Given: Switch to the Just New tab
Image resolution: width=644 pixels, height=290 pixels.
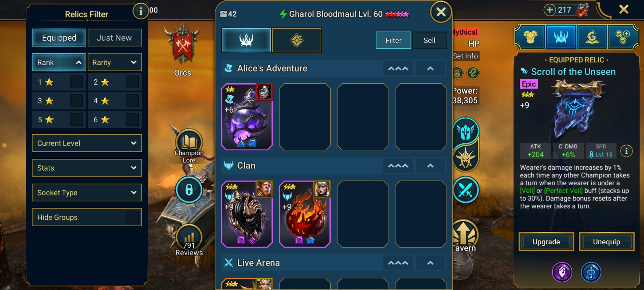Looking at the screenshot, I should coord(115,38).
